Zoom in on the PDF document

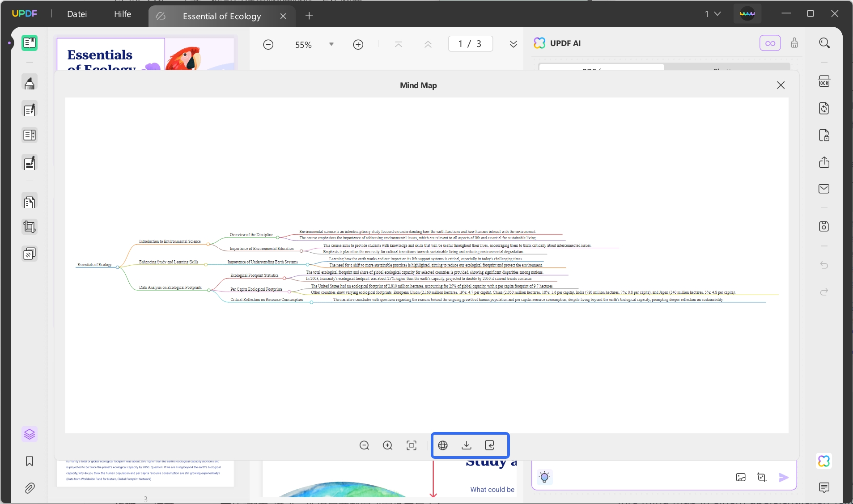click(358, 44)
